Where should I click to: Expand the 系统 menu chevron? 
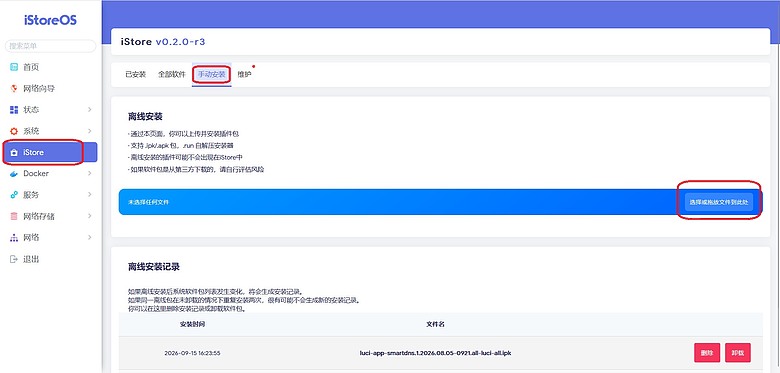point(90,131)
